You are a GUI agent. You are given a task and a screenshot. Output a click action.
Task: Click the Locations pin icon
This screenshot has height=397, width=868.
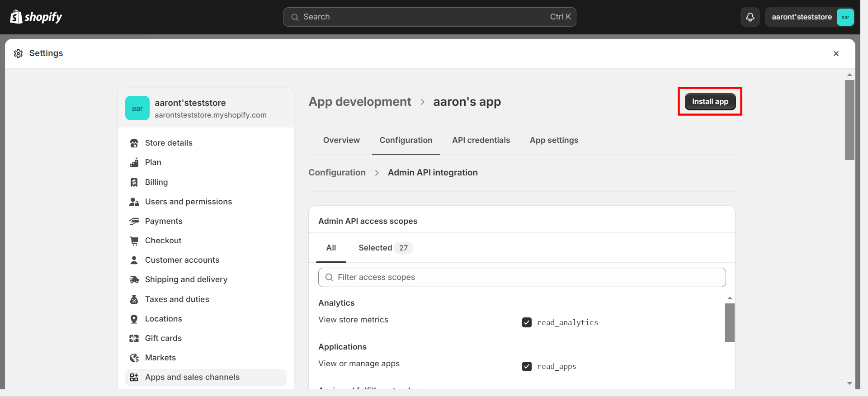134,319
